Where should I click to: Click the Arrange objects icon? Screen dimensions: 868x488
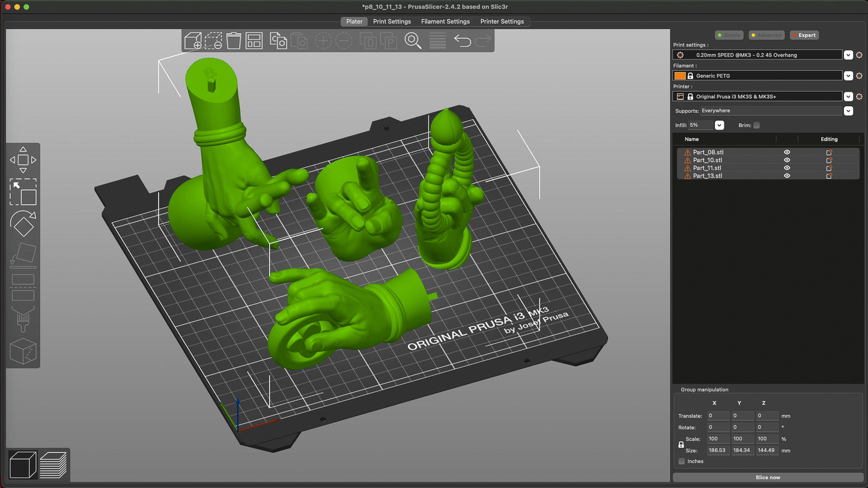pos(254,41)
